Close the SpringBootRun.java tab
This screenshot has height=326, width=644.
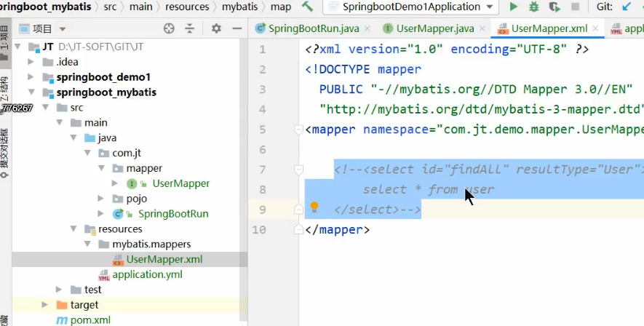click(x=367, y=28)
